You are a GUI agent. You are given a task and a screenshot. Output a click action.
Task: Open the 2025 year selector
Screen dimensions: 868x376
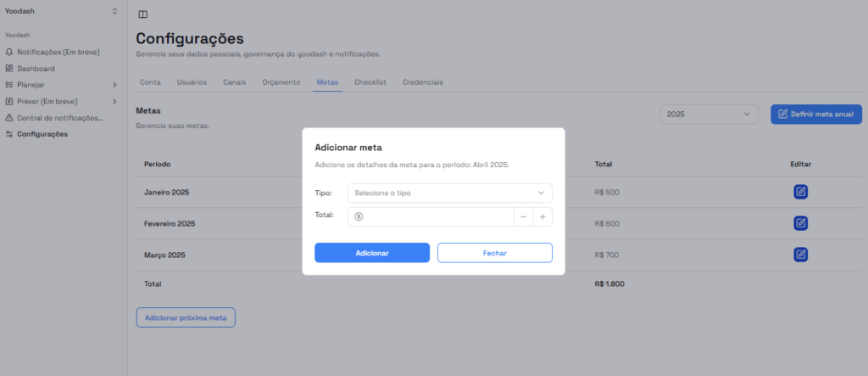point(709,114)
